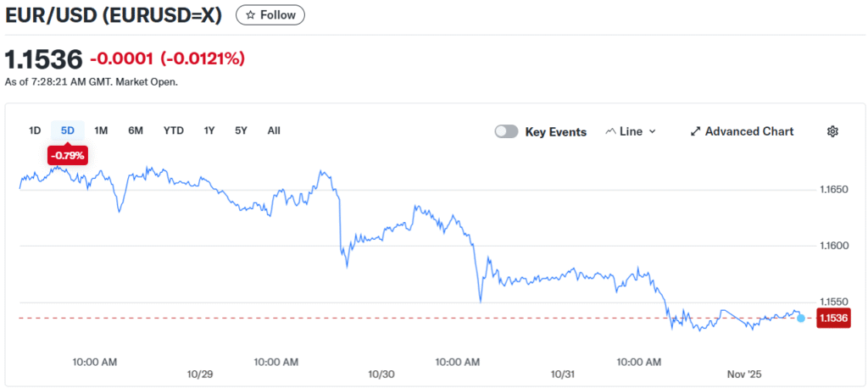Select the 1D time range
This screenshot has width=868, height=388.
click(35, 130)
